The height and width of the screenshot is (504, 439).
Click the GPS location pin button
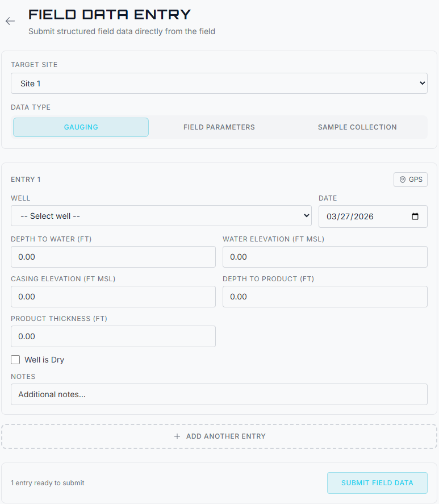[x=411, y=180]
